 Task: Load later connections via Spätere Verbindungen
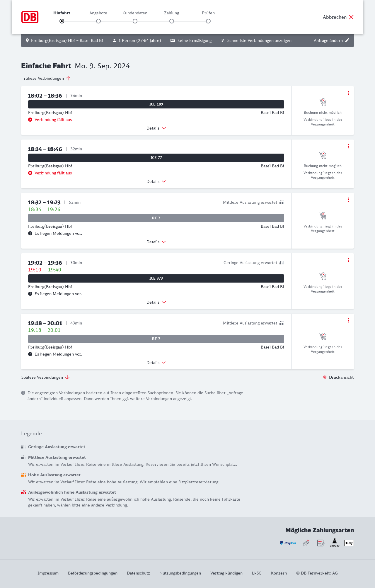[x=45, y=377]
